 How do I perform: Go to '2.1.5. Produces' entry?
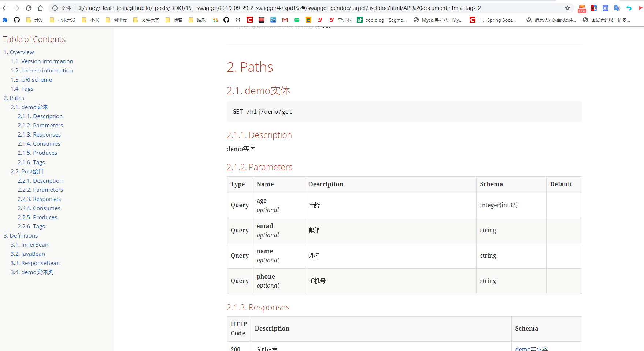37,153
